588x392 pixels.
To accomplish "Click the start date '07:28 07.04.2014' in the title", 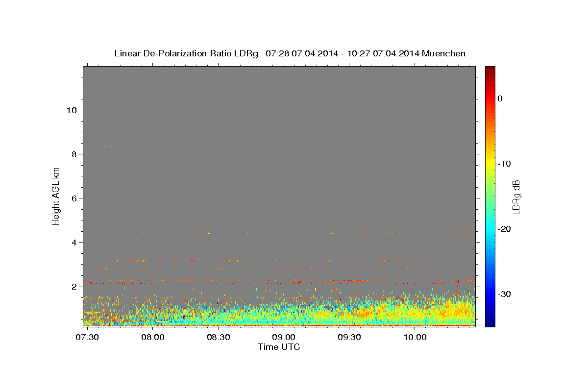I will (x=302, y=53).
